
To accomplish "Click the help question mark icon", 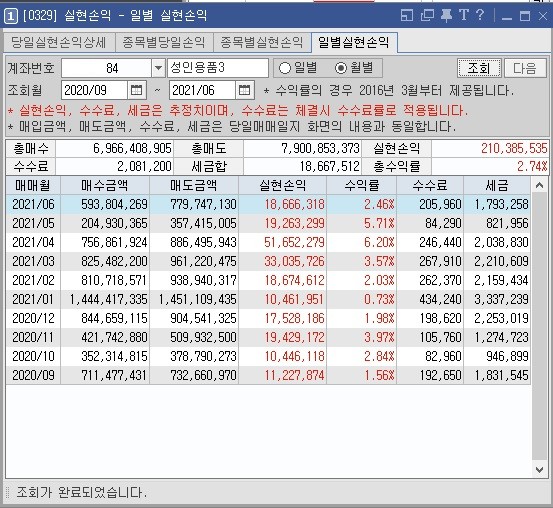I will click(x=480, y=15).
